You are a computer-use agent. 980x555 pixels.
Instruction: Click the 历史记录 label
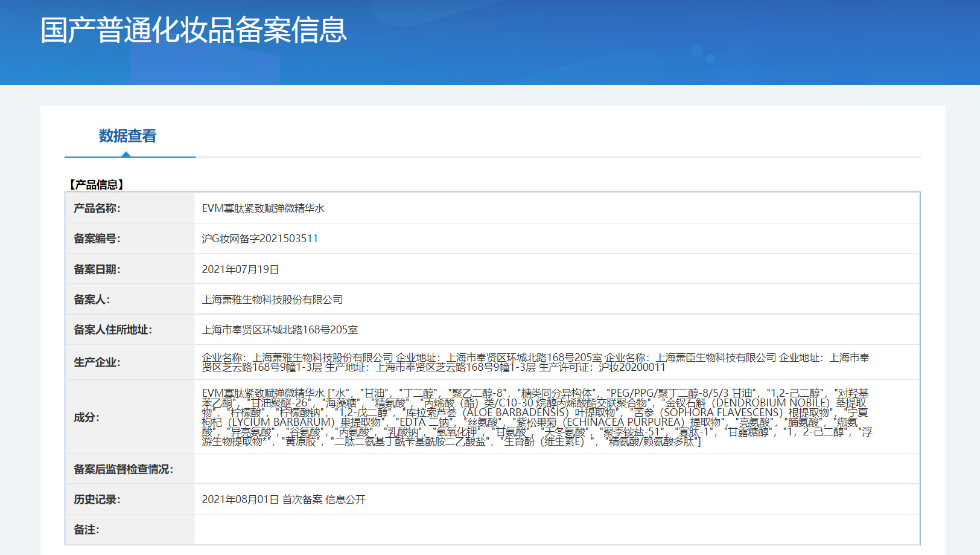pyautogui.click(x=97, y=499)
